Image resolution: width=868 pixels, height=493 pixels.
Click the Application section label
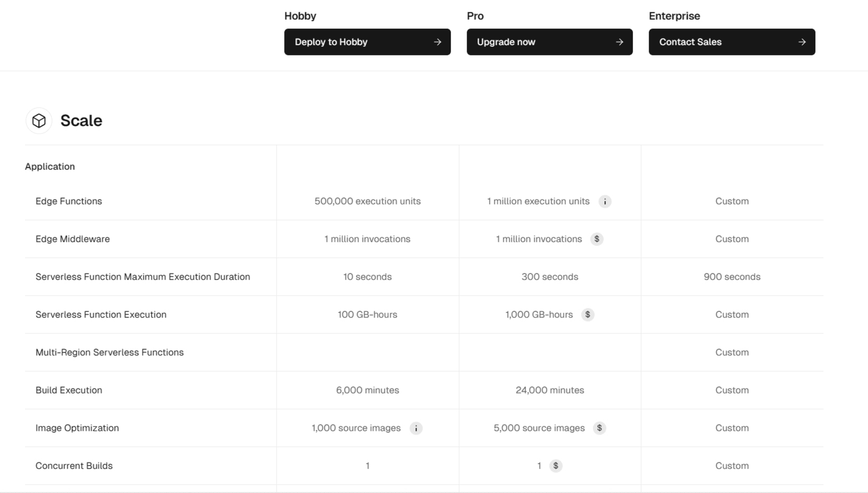pyautogui.click(x=49, y=166)
